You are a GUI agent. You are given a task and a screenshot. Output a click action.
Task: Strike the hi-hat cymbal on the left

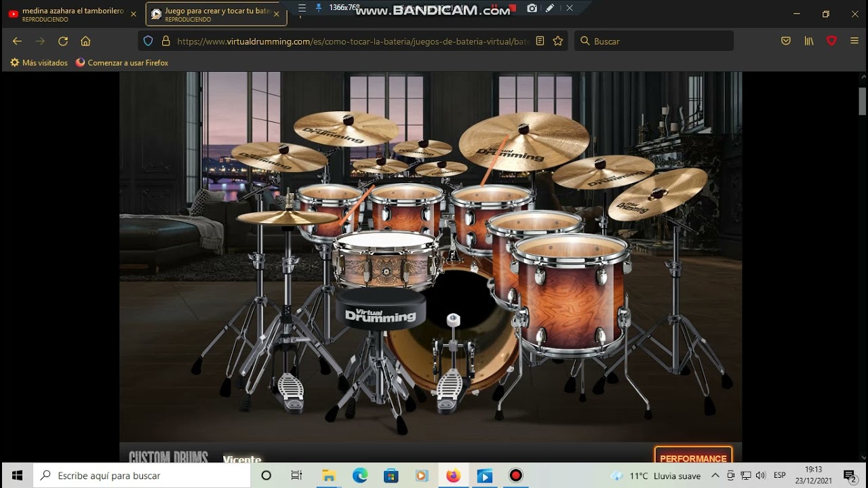287,217
